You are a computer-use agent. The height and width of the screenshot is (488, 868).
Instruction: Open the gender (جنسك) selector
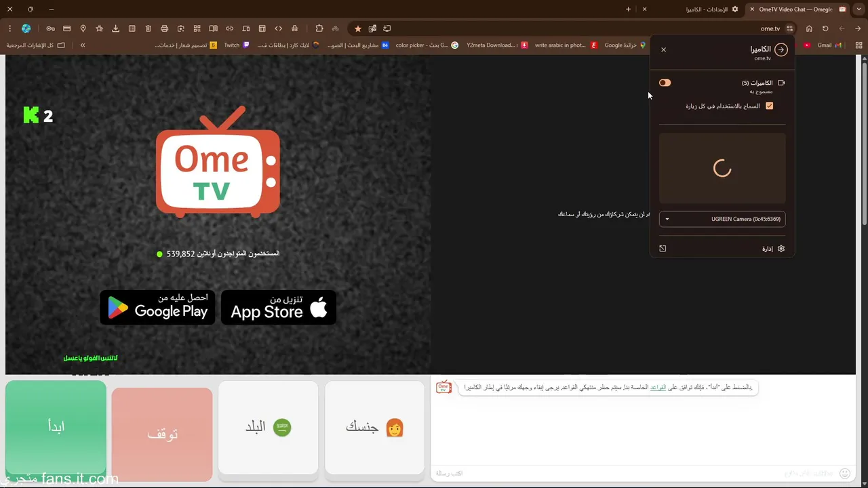(374, 428)
